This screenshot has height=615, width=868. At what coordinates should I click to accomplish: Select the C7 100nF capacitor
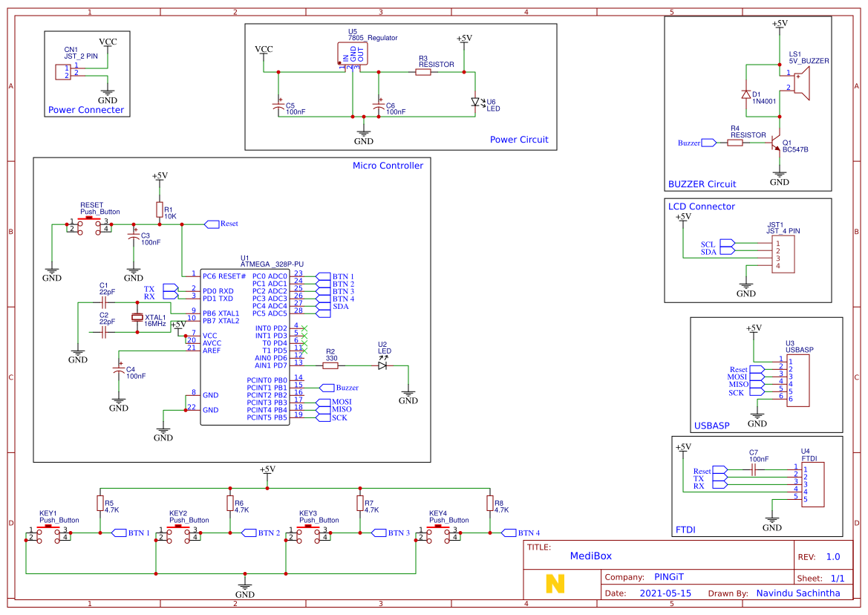click(x=754, y=470)
